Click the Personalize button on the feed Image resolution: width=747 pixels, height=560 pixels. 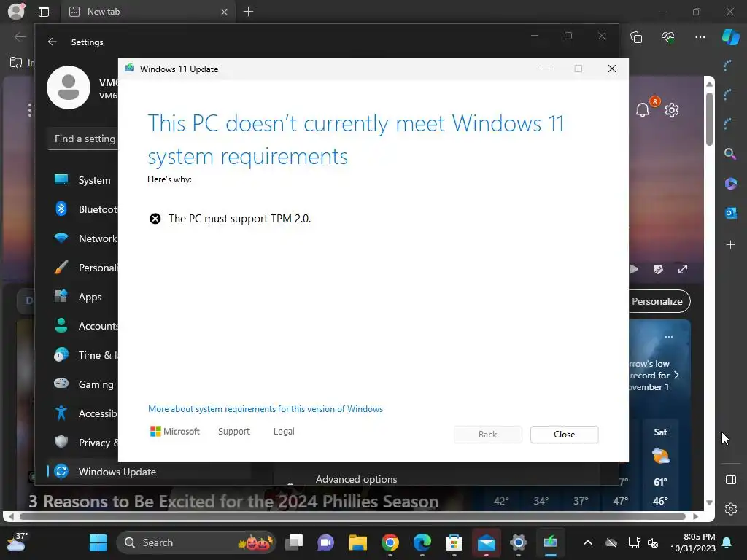(659, 301)
